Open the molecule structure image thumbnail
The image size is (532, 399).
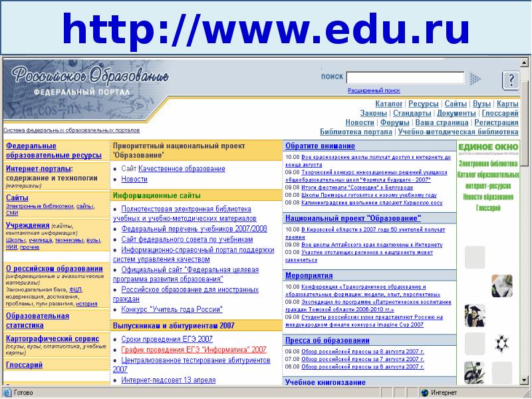tap(501, 343)
